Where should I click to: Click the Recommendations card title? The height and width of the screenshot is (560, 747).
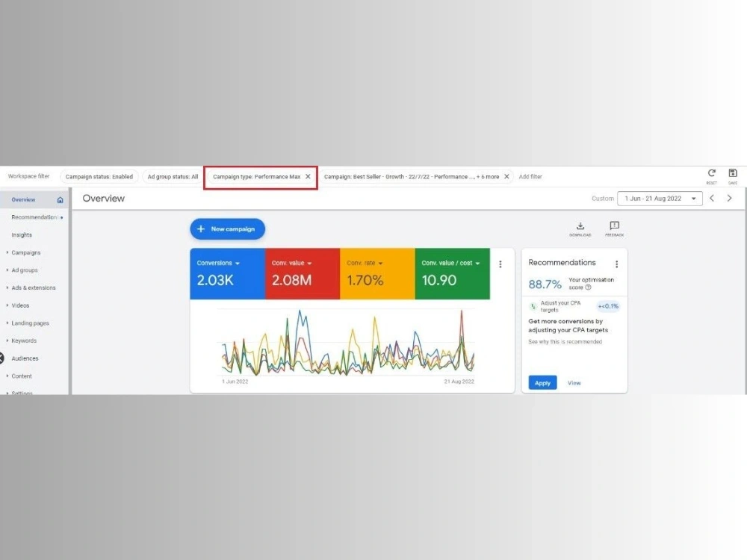[x=562, y=262]
